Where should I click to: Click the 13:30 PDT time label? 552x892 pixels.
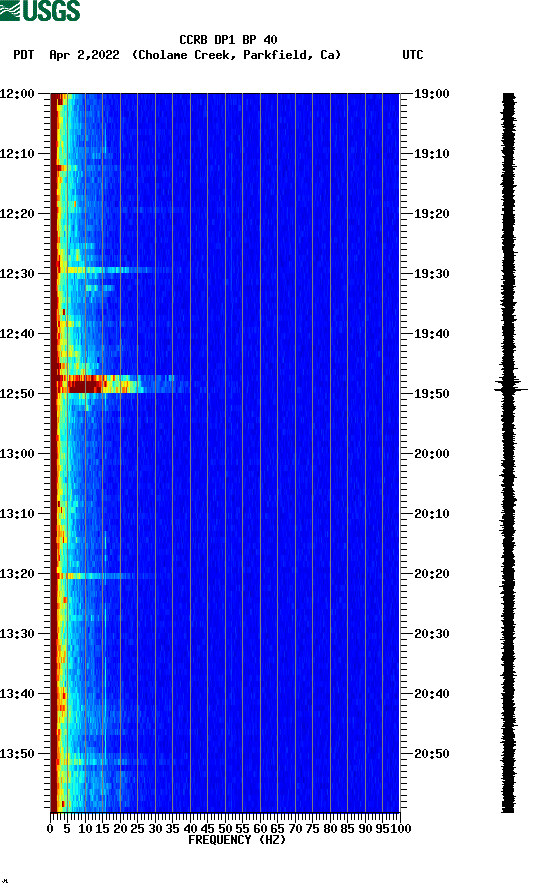click(x=18, y=634)
